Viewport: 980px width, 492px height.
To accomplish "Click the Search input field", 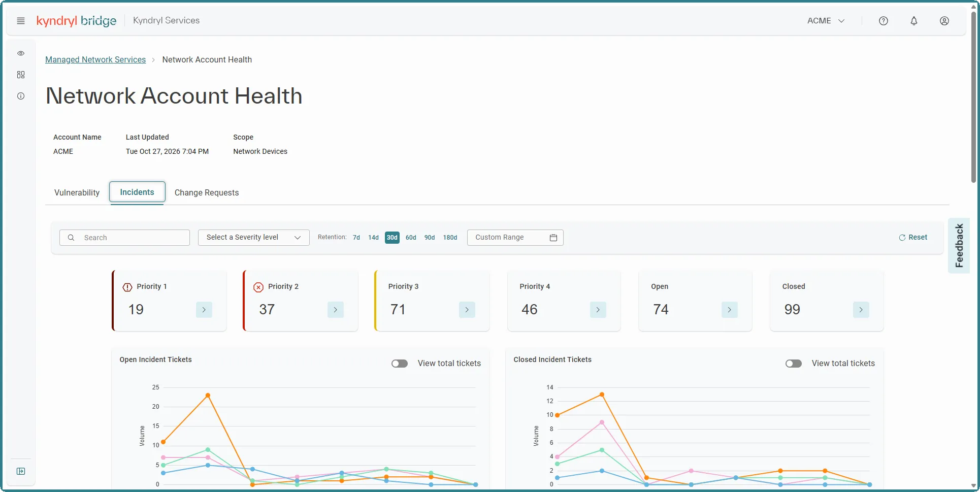I will (124, 238).
